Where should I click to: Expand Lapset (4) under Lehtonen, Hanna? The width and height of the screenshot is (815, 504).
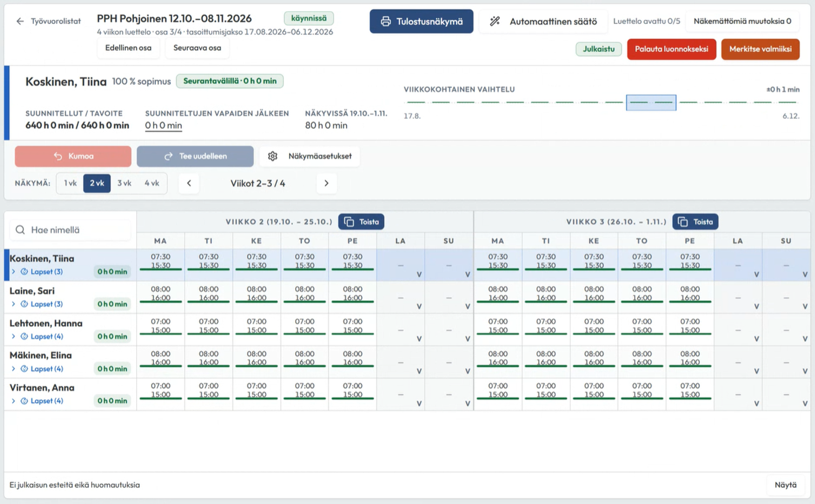(38, 336)
